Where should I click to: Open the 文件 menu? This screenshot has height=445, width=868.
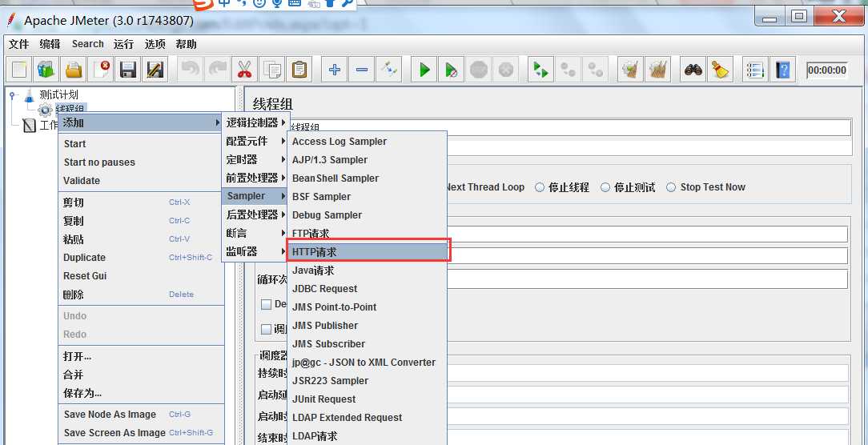point(19,44)
